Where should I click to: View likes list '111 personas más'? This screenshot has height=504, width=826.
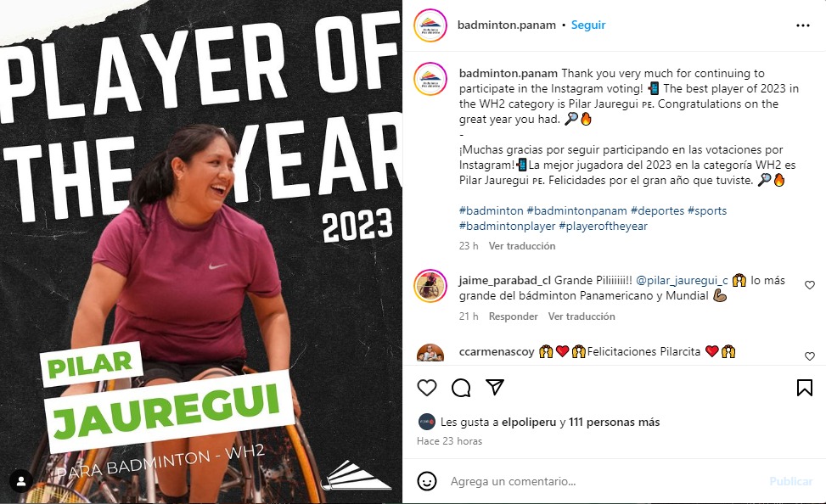(x=615, y=422)
